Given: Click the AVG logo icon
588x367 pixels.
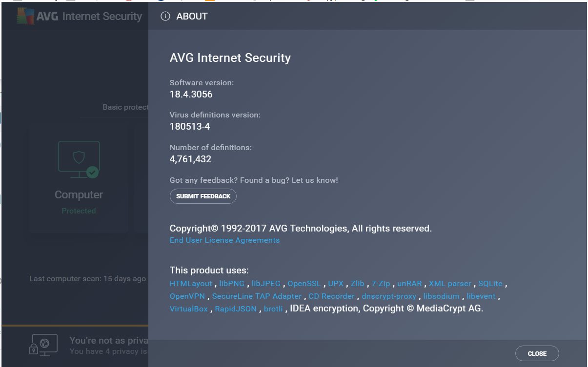Looking at the screenshot, I should click(25, 16).
